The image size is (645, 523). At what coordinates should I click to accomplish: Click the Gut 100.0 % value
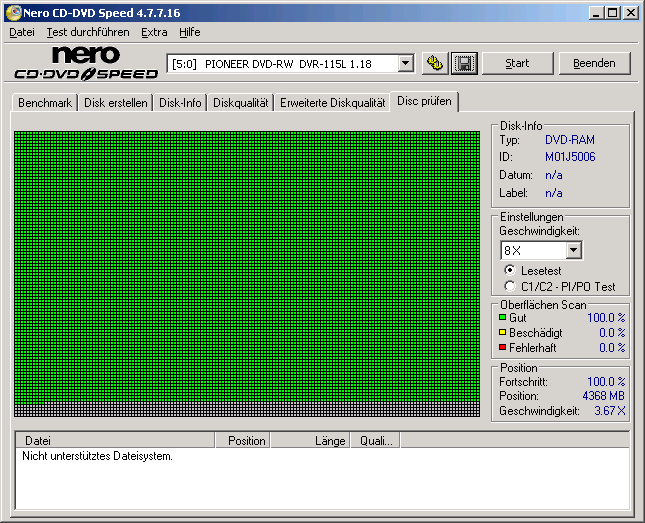click(606, 318)
